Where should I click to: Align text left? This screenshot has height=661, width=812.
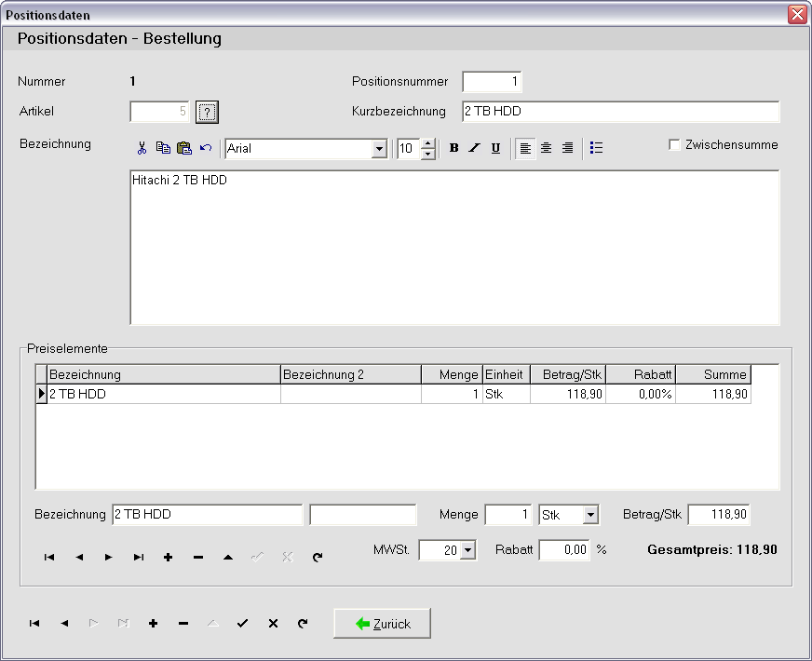point(525,148)
